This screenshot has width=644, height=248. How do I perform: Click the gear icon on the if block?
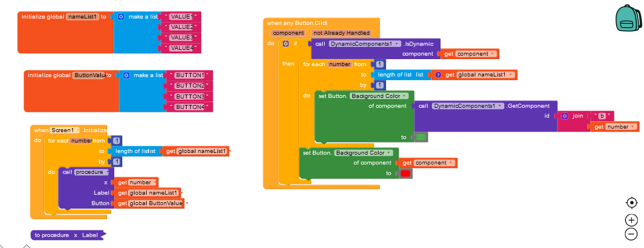click(x=286, y=43)
